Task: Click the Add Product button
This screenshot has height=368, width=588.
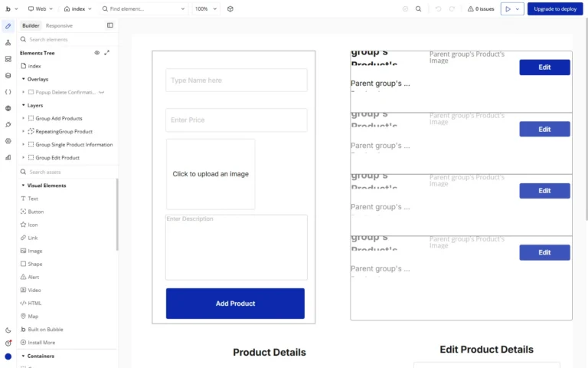Action: pyautogui.click(x=235, y=304)
